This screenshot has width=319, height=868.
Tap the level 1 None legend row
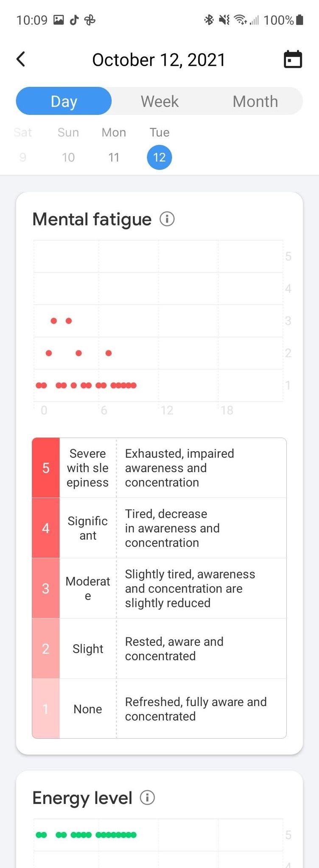(159, 709)
